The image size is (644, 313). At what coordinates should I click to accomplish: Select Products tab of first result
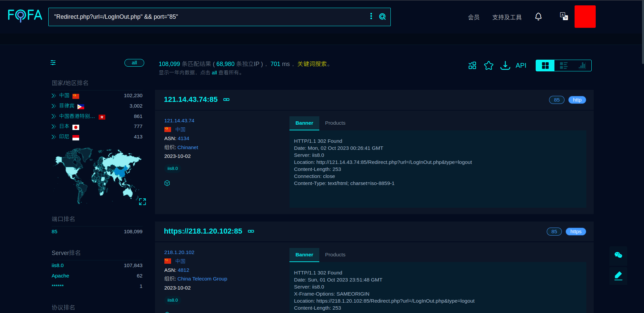tap(335, 123)
